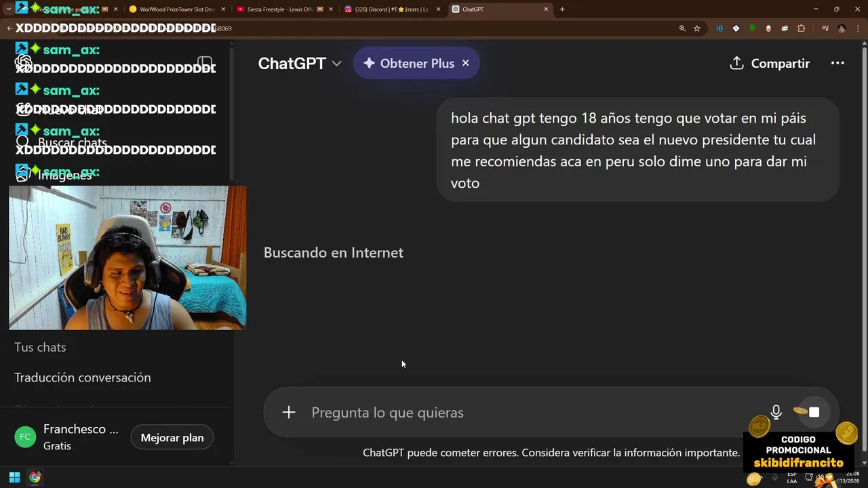Open the Traducción conversación chat
Viewport: 868px width, 488px height.
pyautogui.click(x=83, y=378)
